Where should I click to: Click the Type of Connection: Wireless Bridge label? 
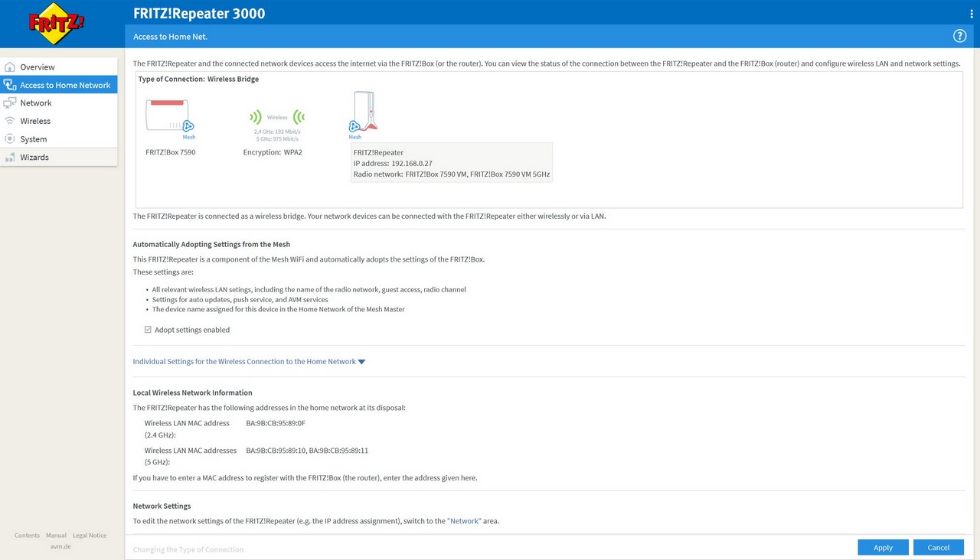tap(198, 79)
